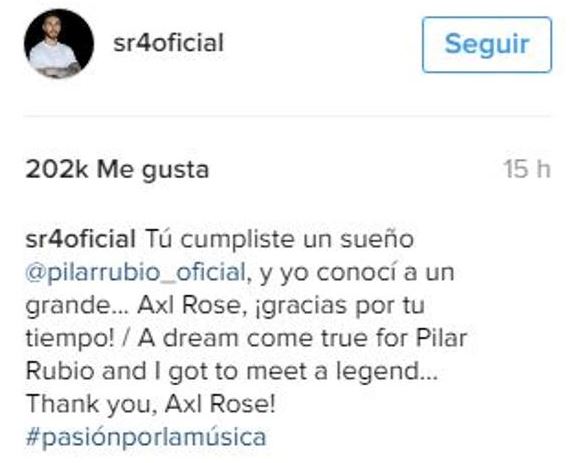The height and width of the screenshot is (463, 571).
Task: Click the word 'sueño' in the caption
Action: point(377,240)
